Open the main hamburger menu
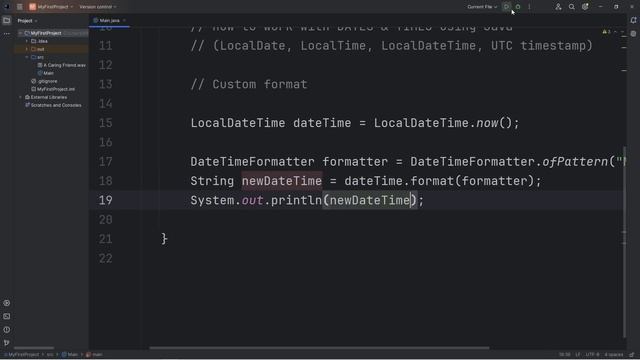640x360 pixels. click(x=20, y=7)
